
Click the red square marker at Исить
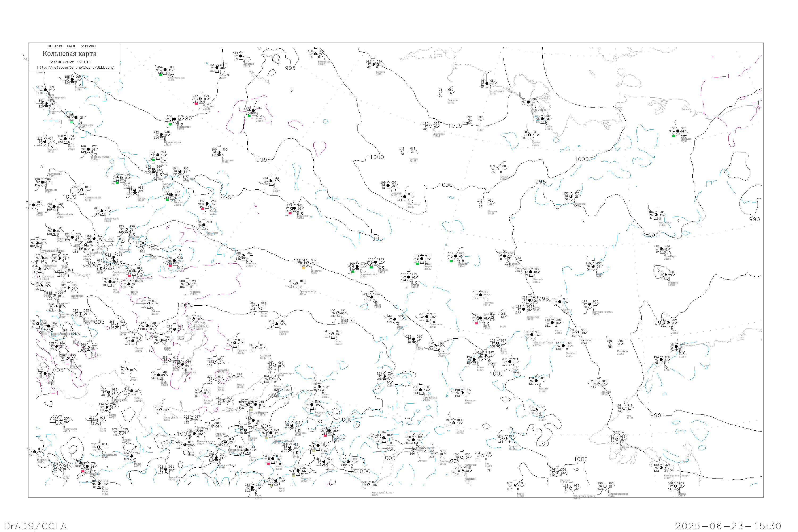pyautogui.click(x=476, y=323)
